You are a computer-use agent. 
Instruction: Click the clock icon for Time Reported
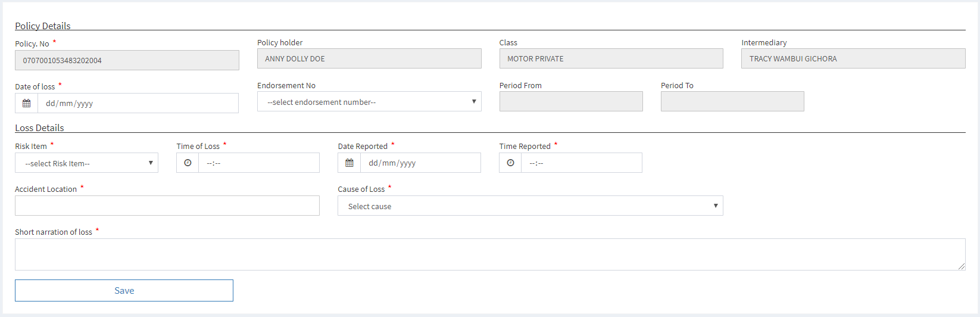(x=510, y=163)
